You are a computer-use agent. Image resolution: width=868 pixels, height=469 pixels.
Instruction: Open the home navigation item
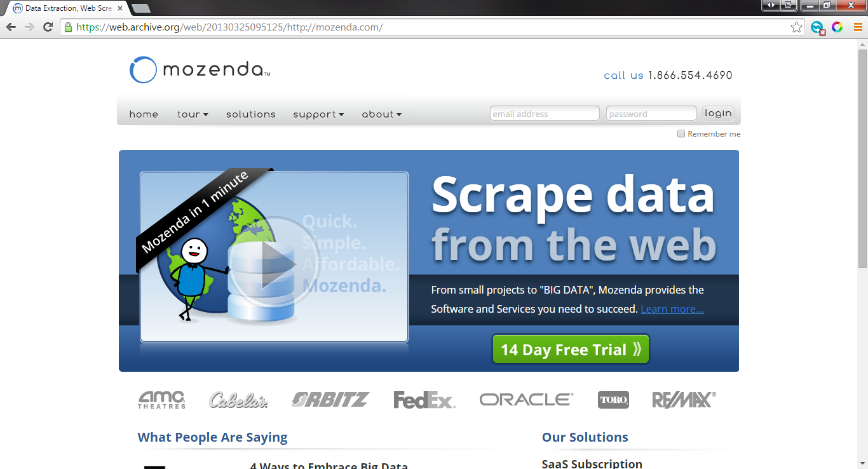pyautogui.click(x=144, y=114)
